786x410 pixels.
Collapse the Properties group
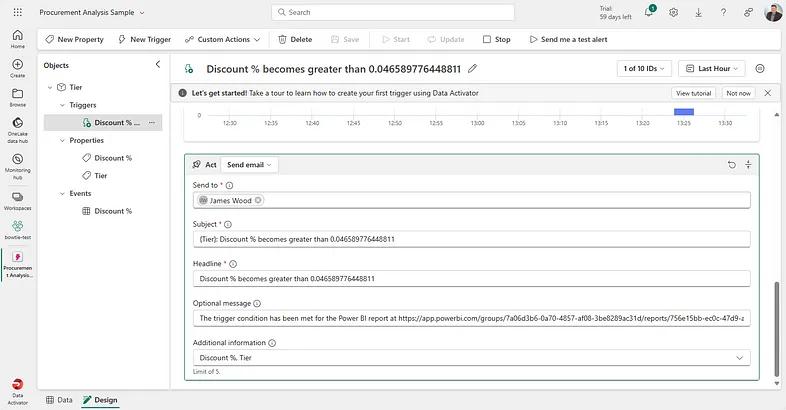tap(62, 141)
